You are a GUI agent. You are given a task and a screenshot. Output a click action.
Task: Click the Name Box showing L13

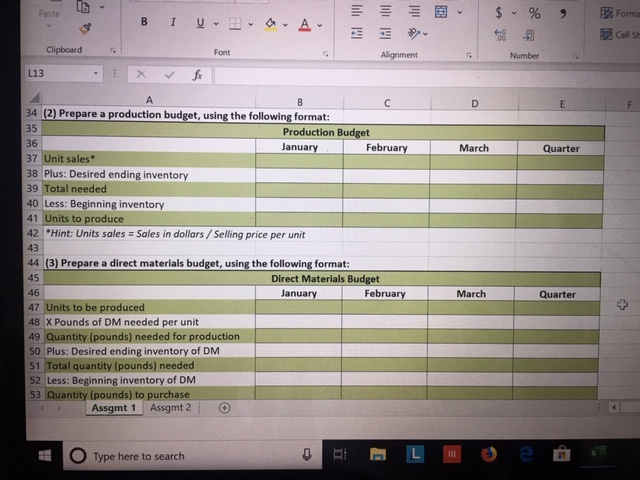[57, 73]
